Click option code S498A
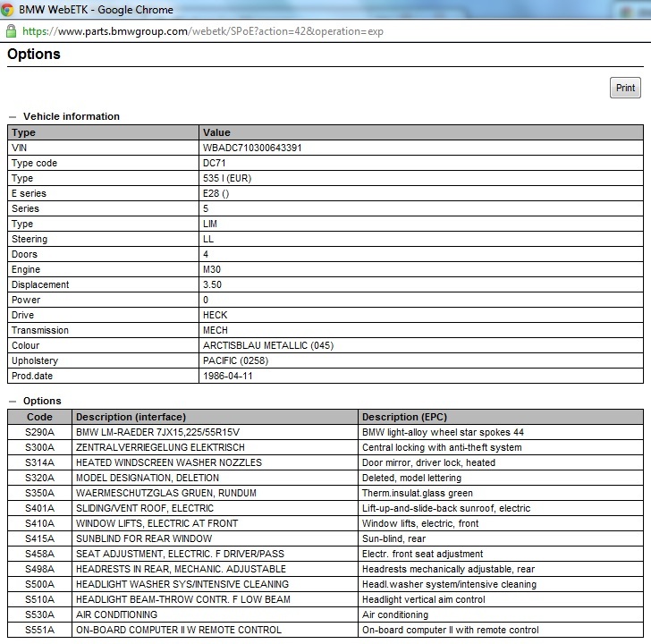Viewport: 651px width, 644px height. pos(39,569)
